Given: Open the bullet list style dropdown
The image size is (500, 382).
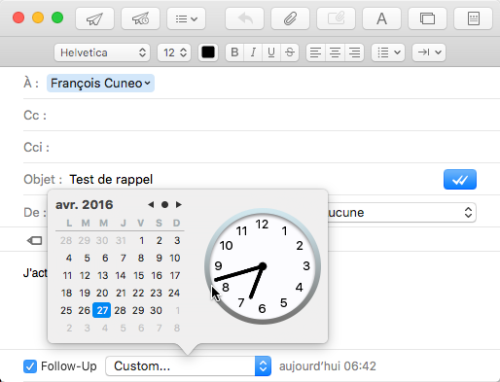Looking at the screenshot, I should click(x=388, y=52).
